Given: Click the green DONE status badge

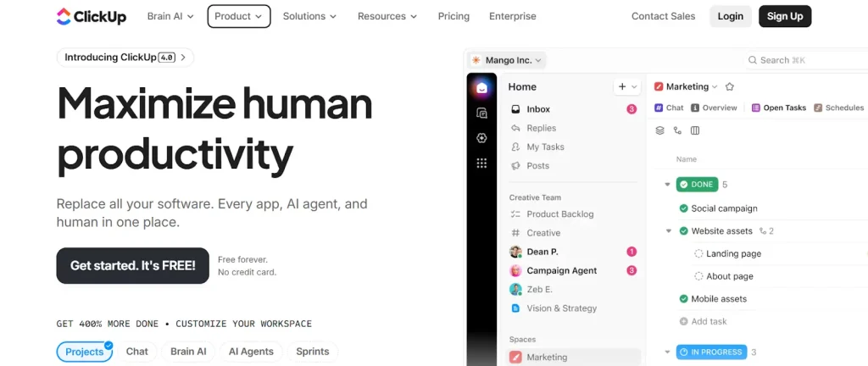Looking at the screenshot, I should [697, 185].
